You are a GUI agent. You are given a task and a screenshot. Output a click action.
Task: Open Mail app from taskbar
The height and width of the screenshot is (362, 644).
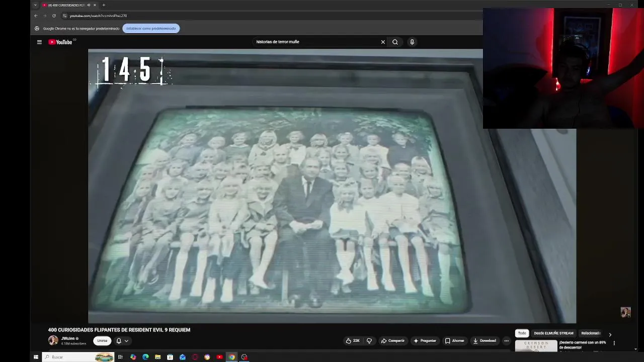click(x=183, y=357)
